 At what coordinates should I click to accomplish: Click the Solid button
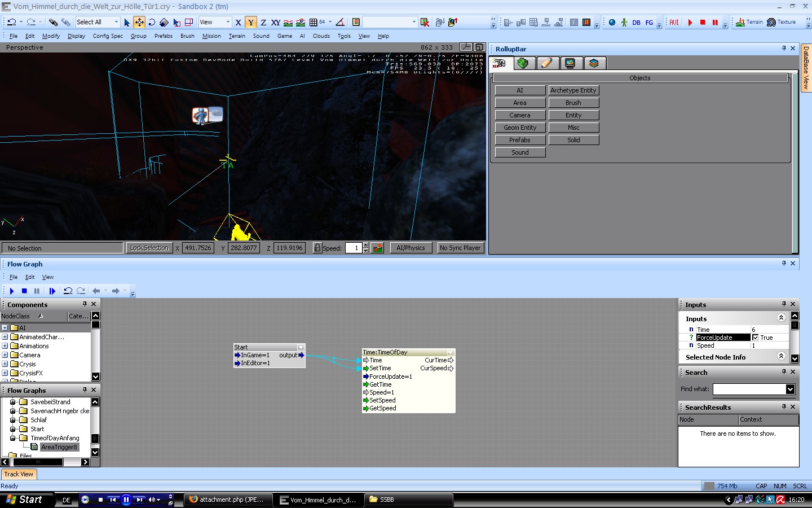pos(573,140)
